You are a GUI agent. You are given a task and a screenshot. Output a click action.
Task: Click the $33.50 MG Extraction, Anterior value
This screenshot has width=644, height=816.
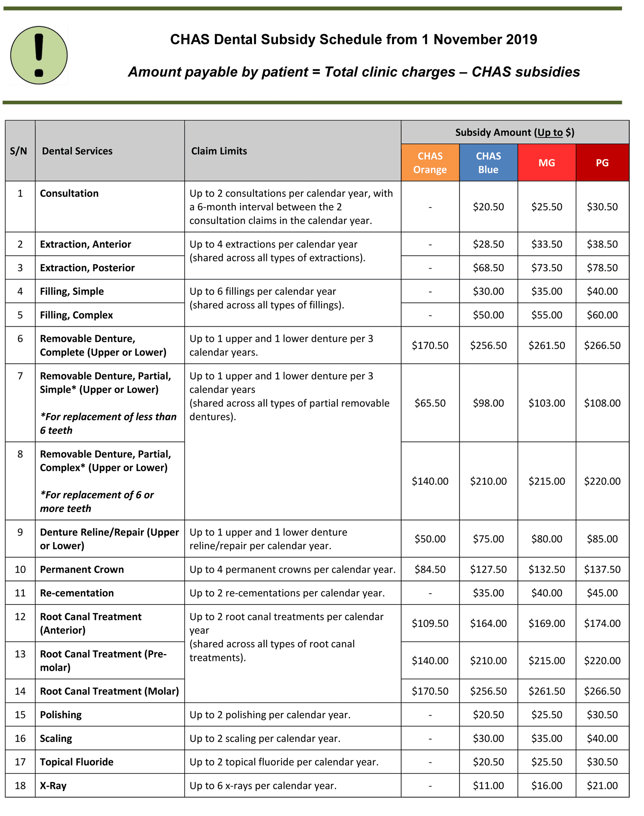point(547,244)
